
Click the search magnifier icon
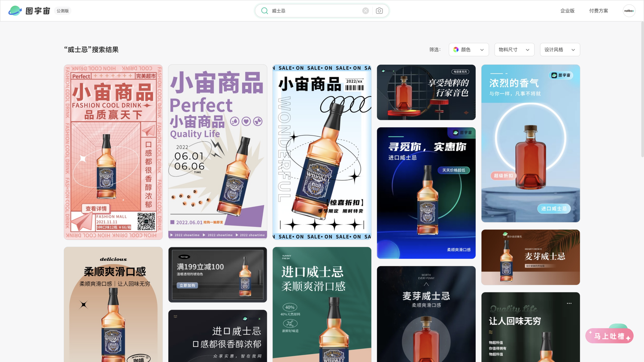[264, 11]
